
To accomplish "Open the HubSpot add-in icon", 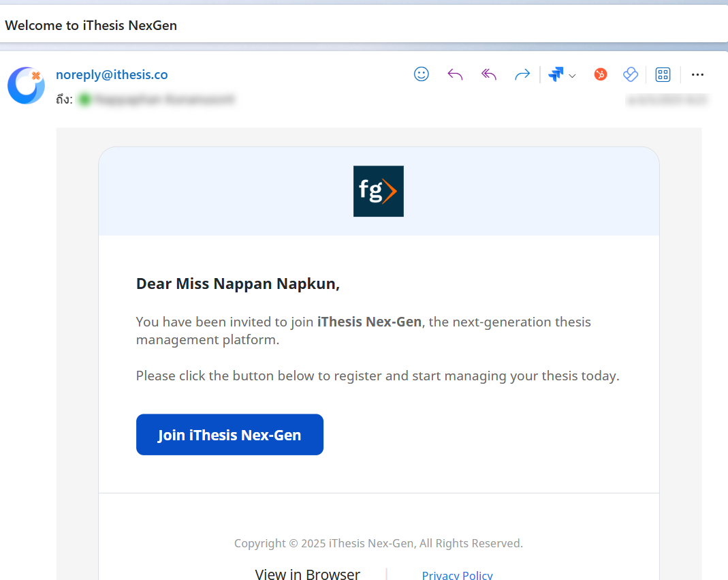I will coord(601,74).
